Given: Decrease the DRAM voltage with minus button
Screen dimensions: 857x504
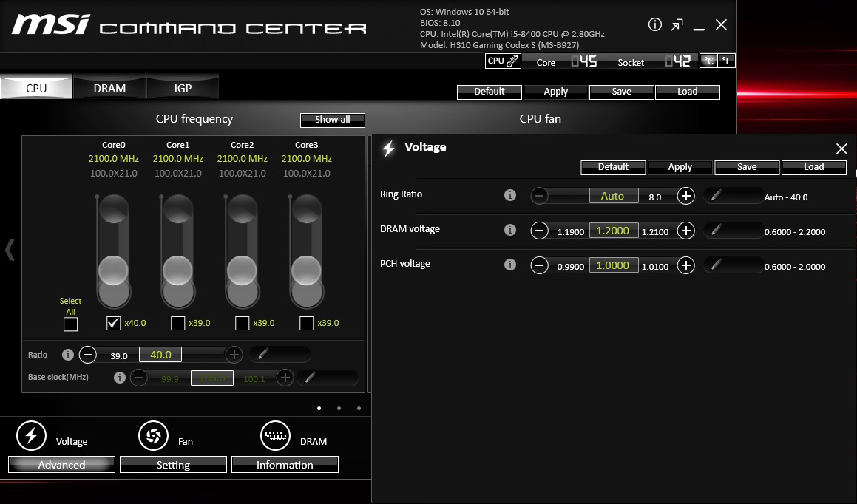Looking at the screenshot, I should tap(540, 231).
